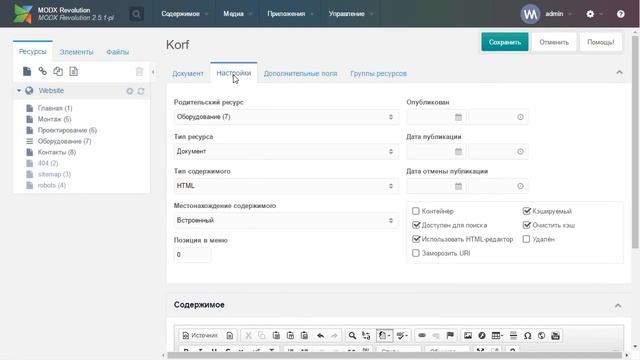Open the Медиа top menu
Viewport: 640px width, 360px height.
238,14
